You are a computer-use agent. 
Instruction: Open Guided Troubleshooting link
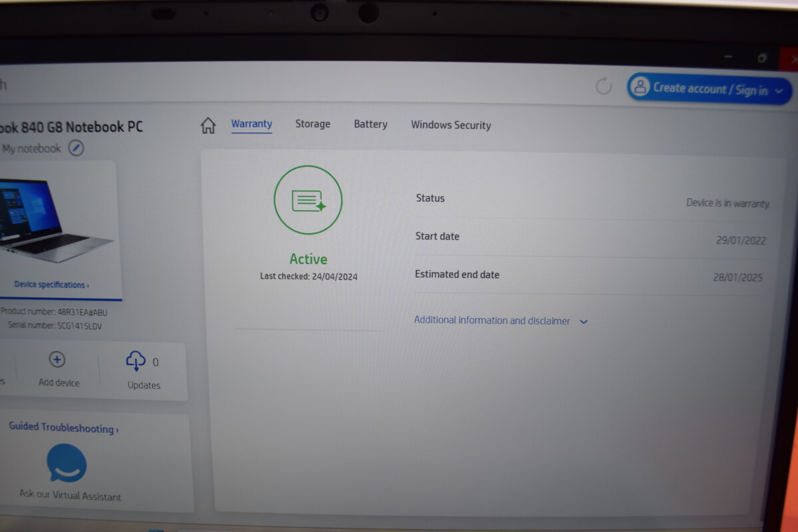(x=64, y=428)
